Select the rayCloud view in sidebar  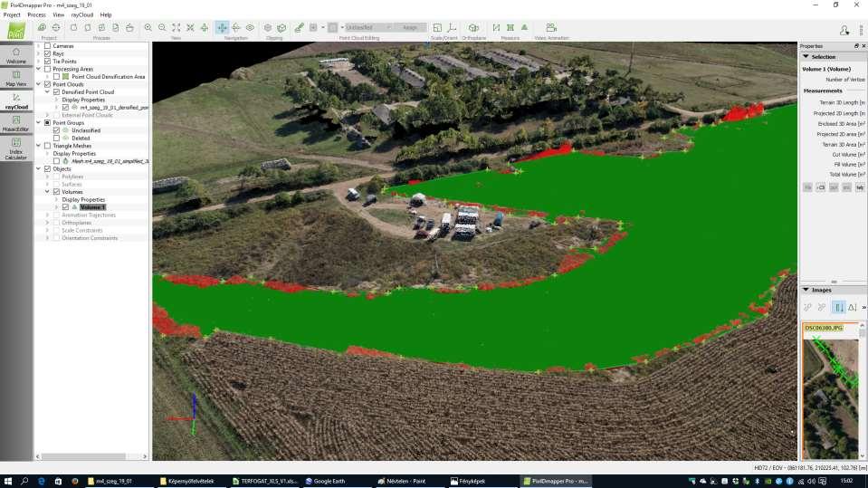16,100
